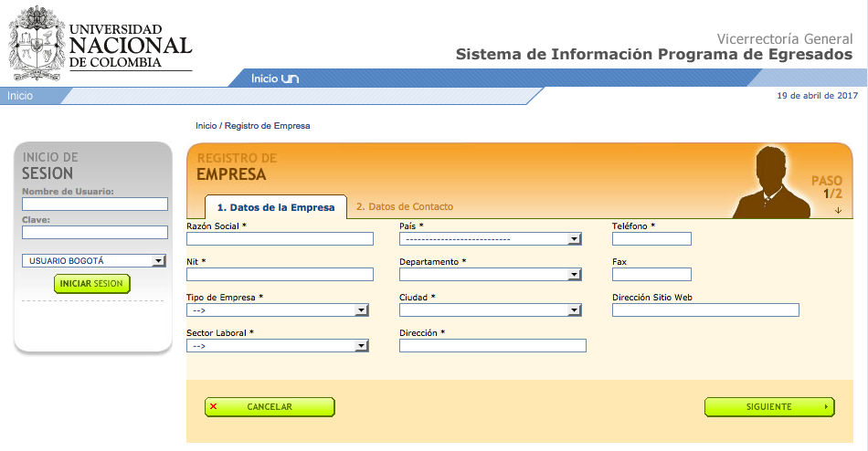Click the small arrow under Paso 1/2
This screenshot has height=451, width=868.
click(x=838, y=210)
